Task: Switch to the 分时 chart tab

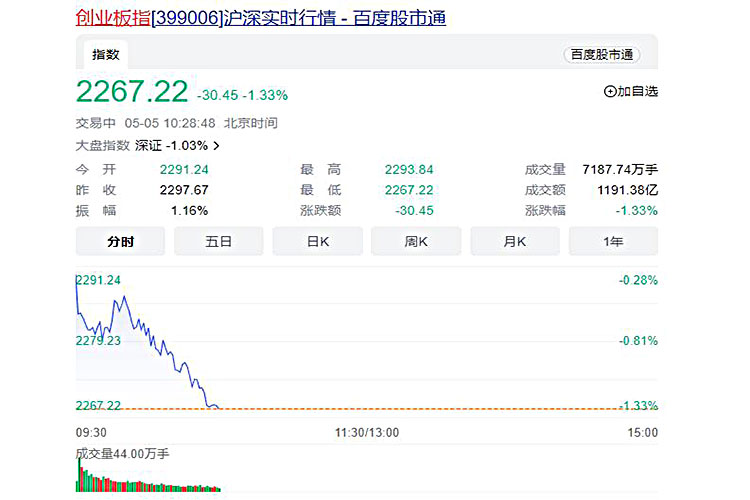Action: [120, 241]
